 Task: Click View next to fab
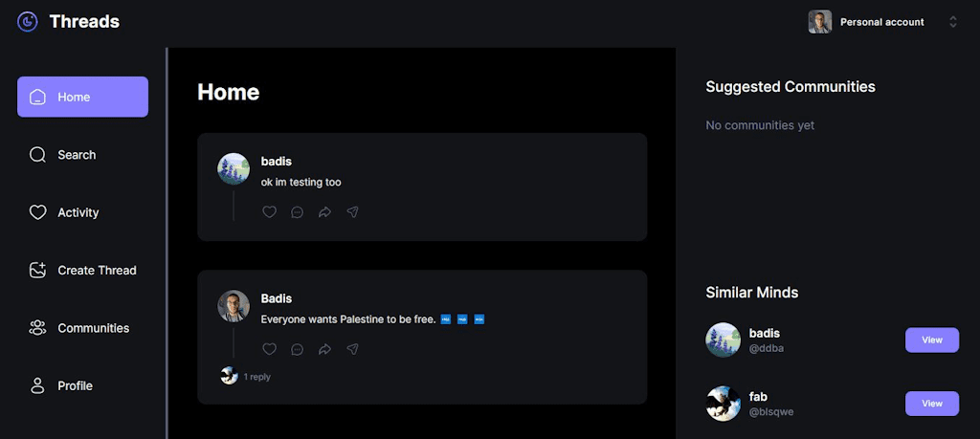click(x=932, y=404)
